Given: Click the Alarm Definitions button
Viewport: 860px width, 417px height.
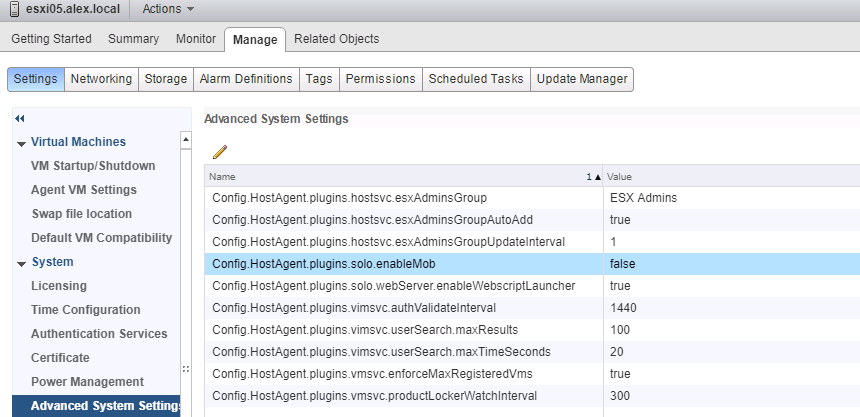Looking at the screenshot, I should click(246, 79).
